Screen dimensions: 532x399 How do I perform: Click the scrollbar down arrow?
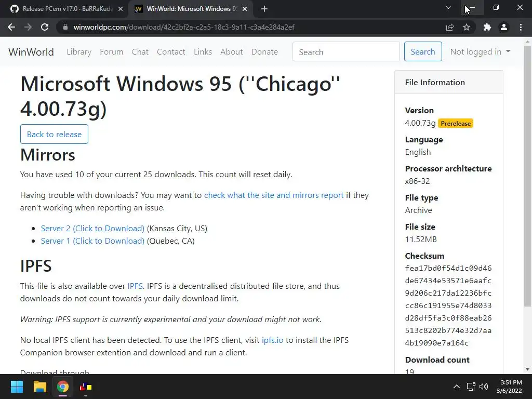527,369
